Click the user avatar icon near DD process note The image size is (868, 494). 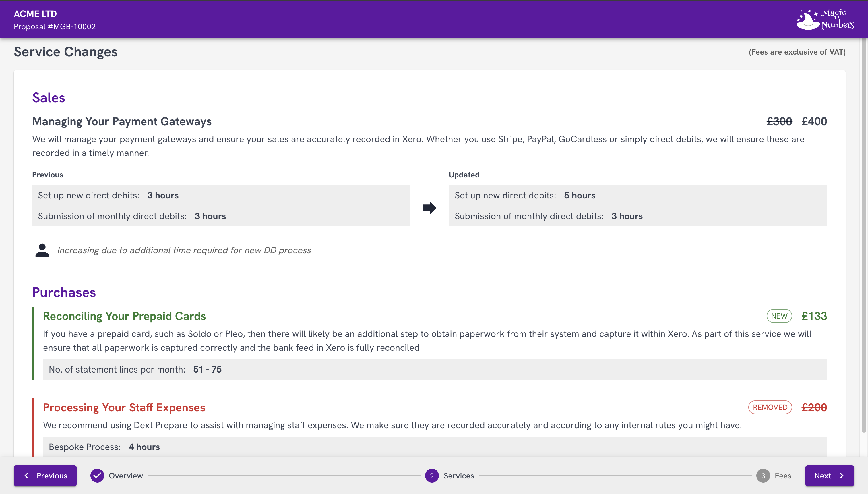tap(42, 250)
